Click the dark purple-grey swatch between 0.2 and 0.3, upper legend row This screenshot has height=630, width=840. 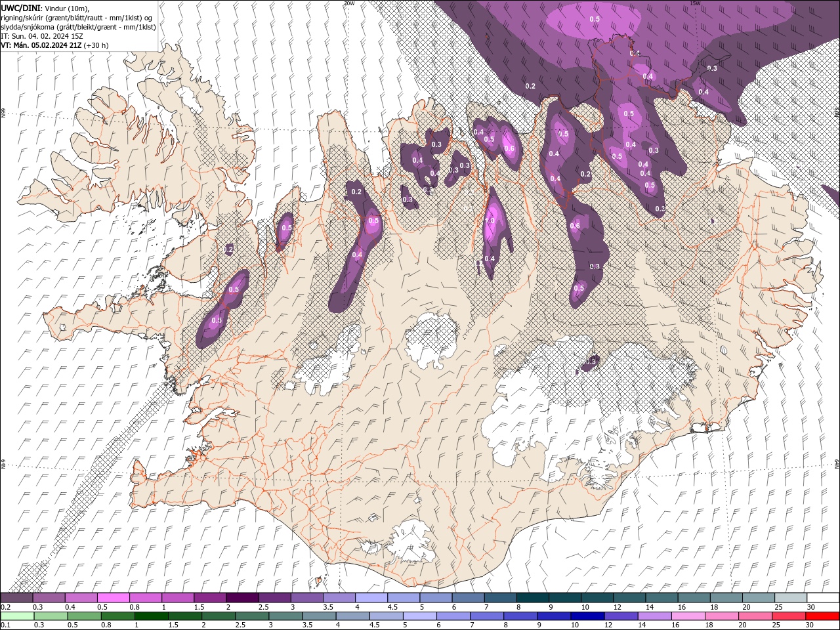click(x=17, y=598)
